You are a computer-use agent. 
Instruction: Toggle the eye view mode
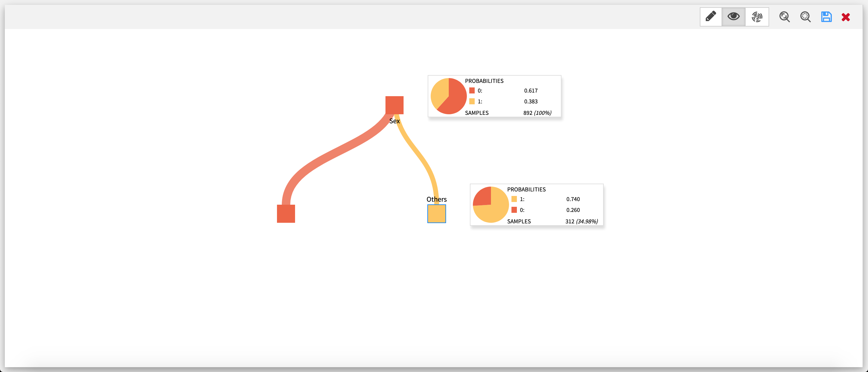pos(733,17)
